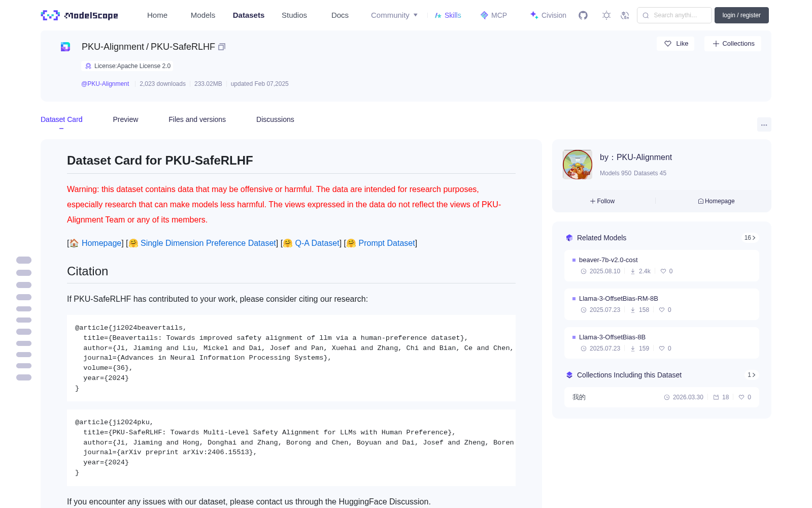Click the search magnifier icon
812x508 pixels.
pyautogui.click(x=646, y=15)
